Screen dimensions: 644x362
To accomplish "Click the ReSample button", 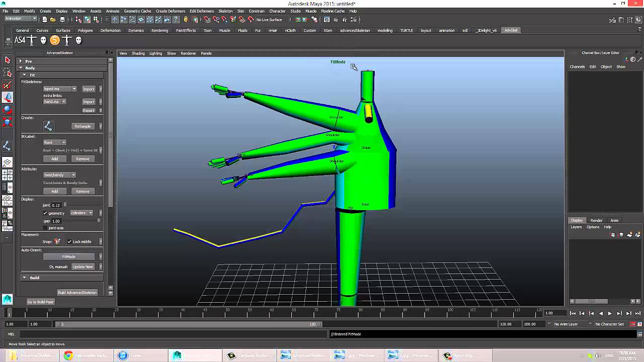I will click(83, 126).
